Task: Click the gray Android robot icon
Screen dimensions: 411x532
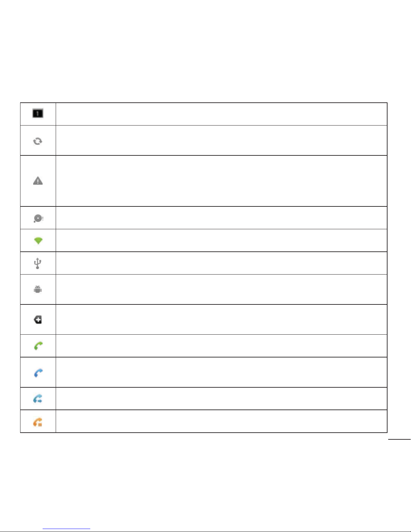Action: tap(38, 289)
